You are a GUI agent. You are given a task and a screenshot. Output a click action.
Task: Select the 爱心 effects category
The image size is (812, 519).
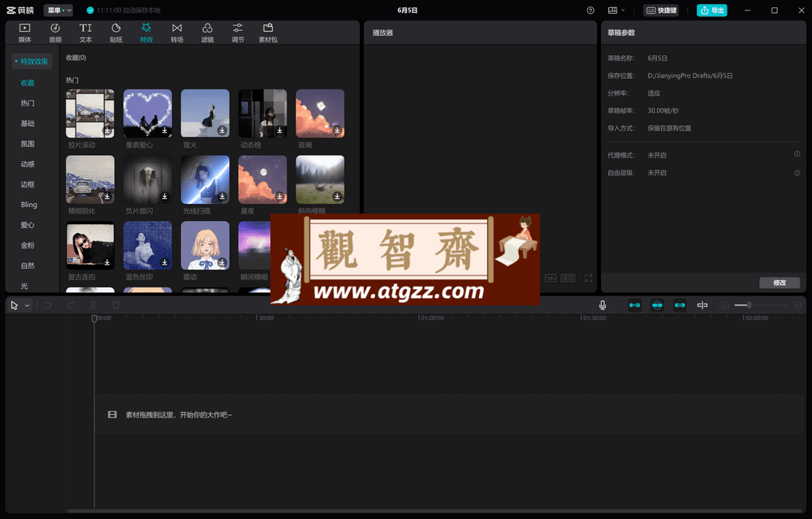28,225
